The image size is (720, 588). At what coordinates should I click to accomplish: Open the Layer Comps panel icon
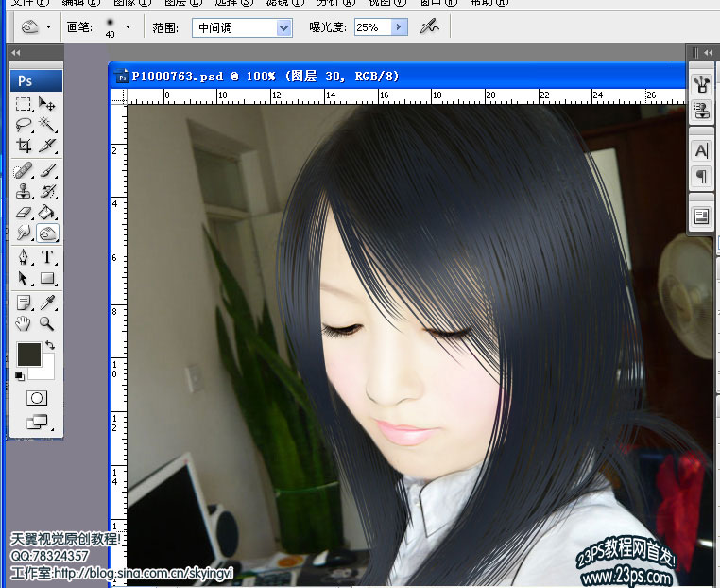(701, 216)
